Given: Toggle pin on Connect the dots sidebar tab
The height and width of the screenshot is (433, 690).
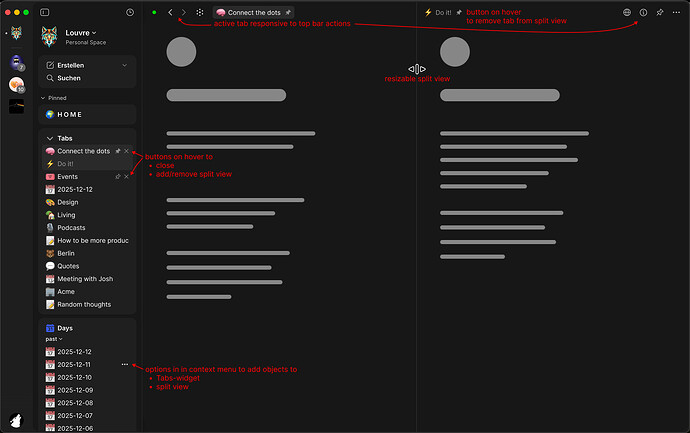Looking at the screenshot, I should 118,151.
